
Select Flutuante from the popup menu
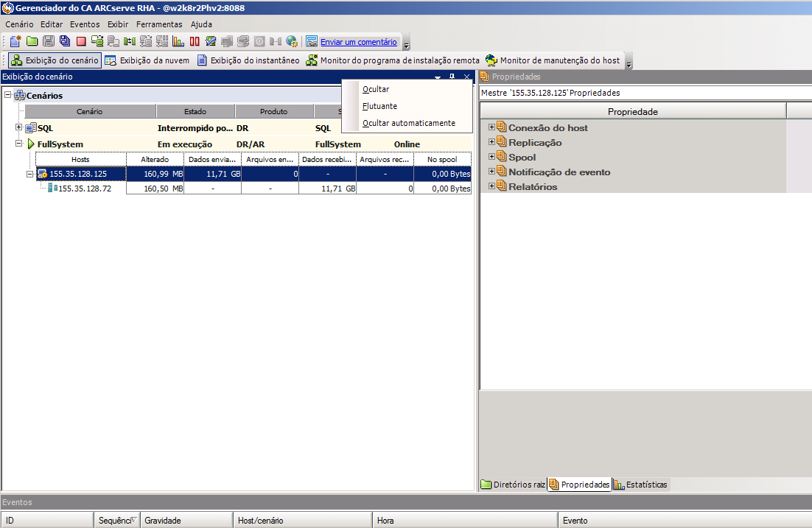(379, 106)
